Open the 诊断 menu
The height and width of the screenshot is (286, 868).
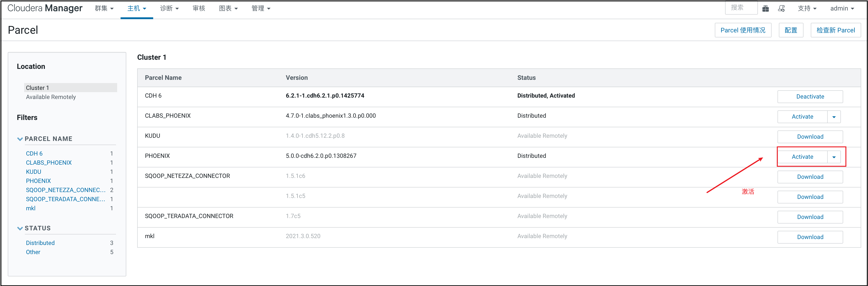pos(169,8)
